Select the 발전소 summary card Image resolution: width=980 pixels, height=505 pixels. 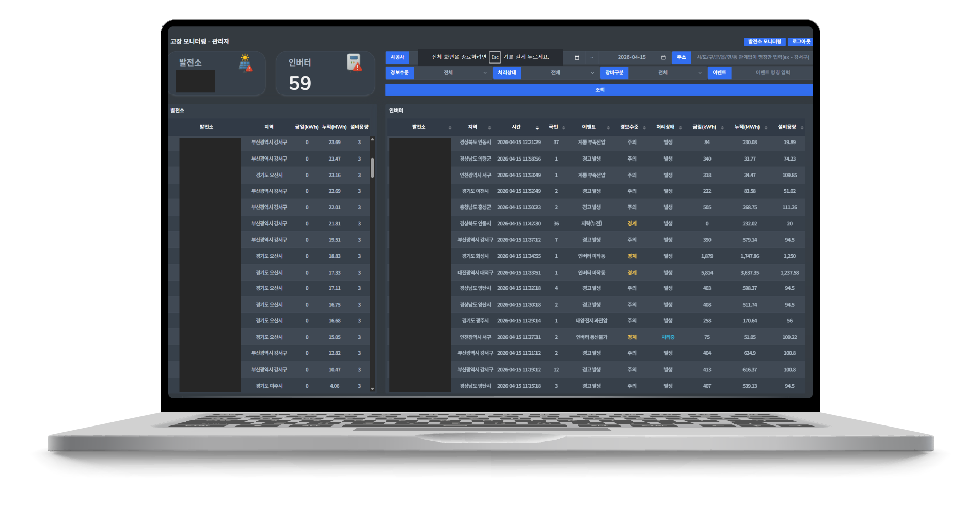click(217, 73)
